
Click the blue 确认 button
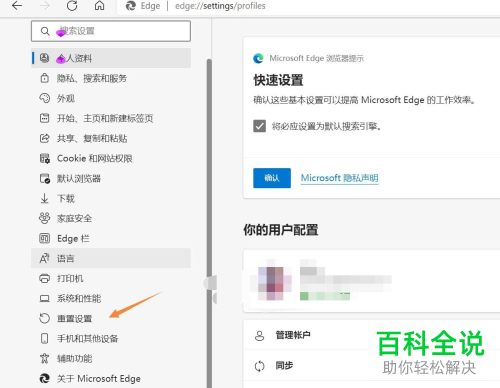tap(272, 178)
